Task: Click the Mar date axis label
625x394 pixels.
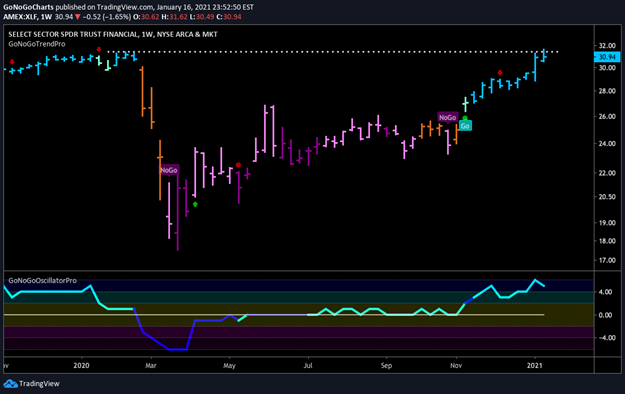Action: [x=151, y=365]
